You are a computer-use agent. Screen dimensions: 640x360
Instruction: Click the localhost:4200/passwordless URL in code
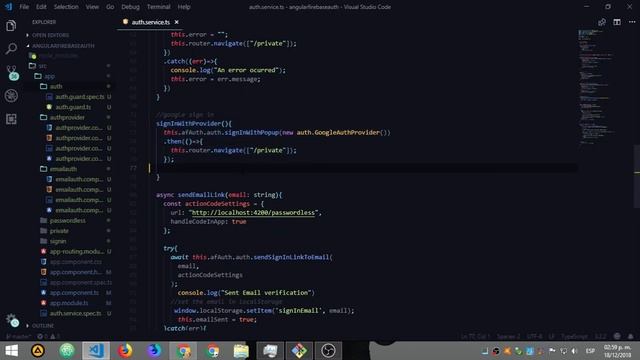pos(253,213)
